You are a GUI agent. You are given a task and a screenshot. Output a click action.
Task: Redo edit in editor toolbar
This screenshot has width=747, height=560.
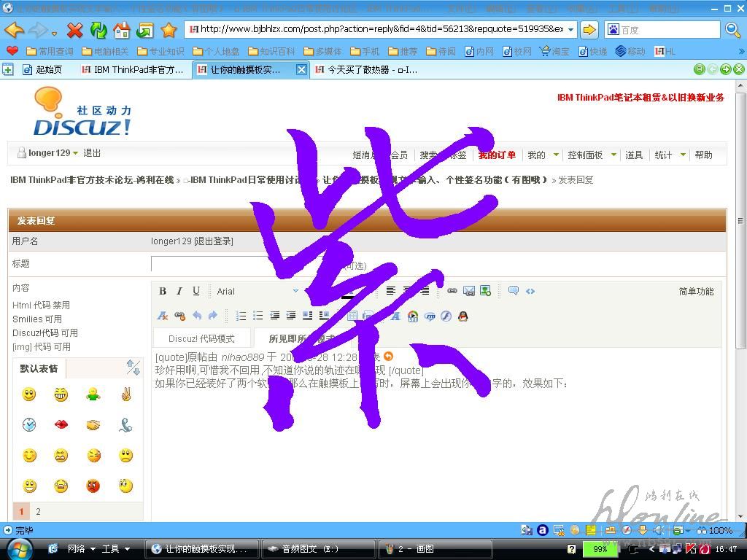pyautogui.click(x=213, y=315)
